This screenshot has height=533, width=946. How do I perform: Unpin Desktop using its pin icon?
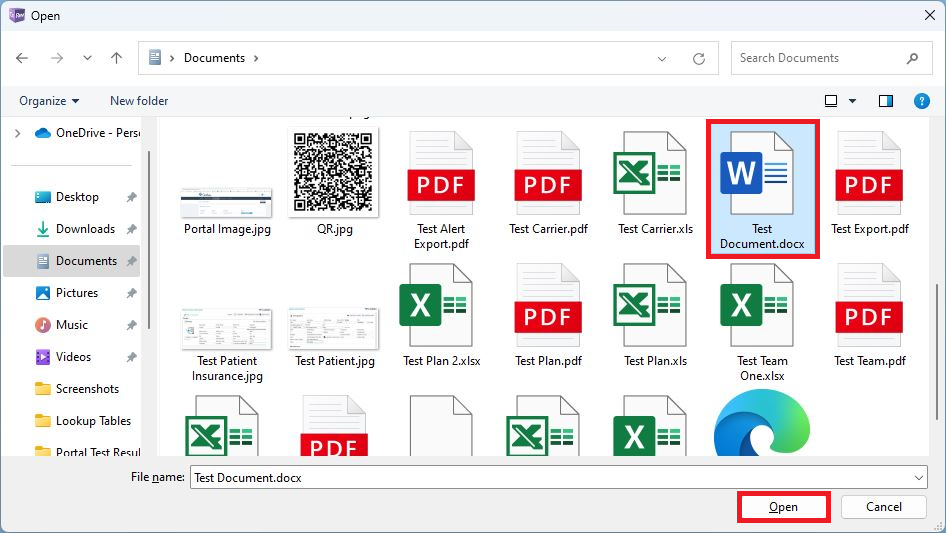[132, 197]
